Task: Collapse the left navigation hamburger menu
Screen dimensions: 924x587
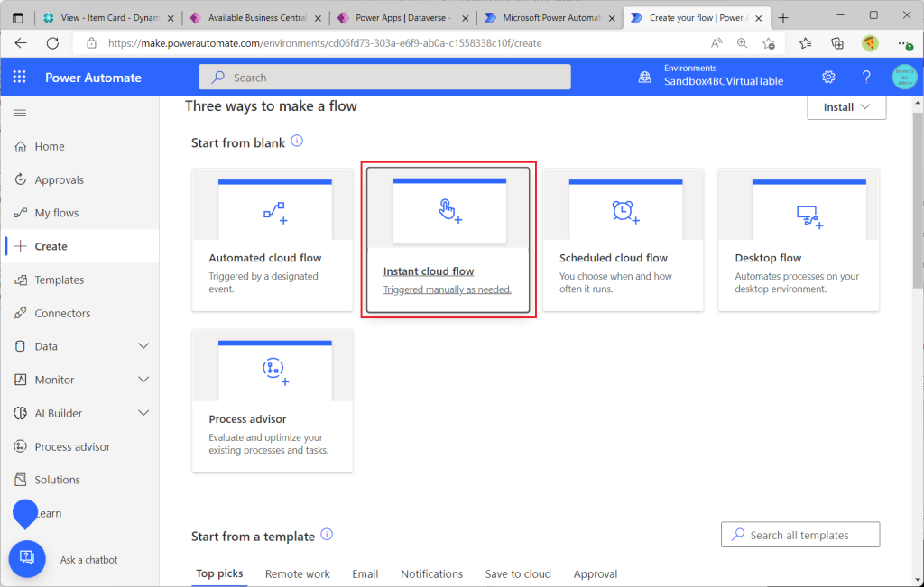Action: coord(20,113)
